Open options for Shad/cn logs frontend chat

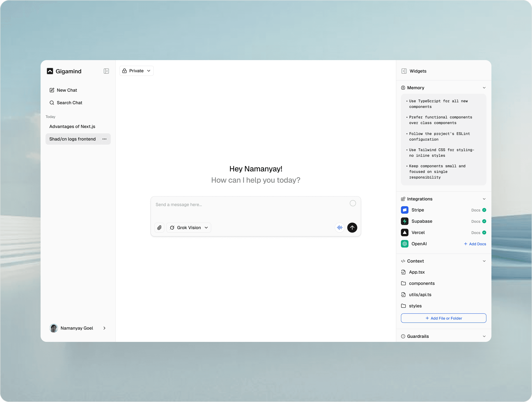[x=104, y=139]
